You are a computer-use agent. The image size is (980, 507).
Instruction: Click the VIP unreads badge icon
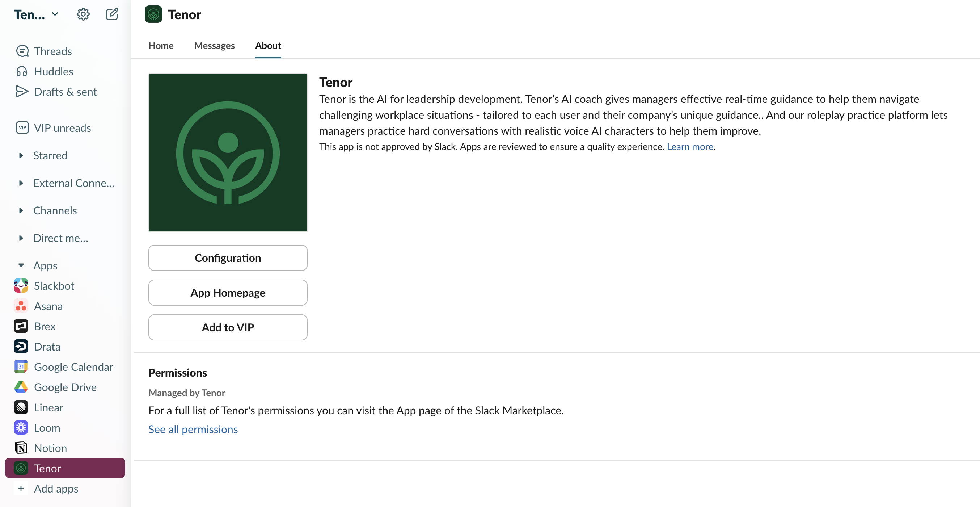coord(22,127)
